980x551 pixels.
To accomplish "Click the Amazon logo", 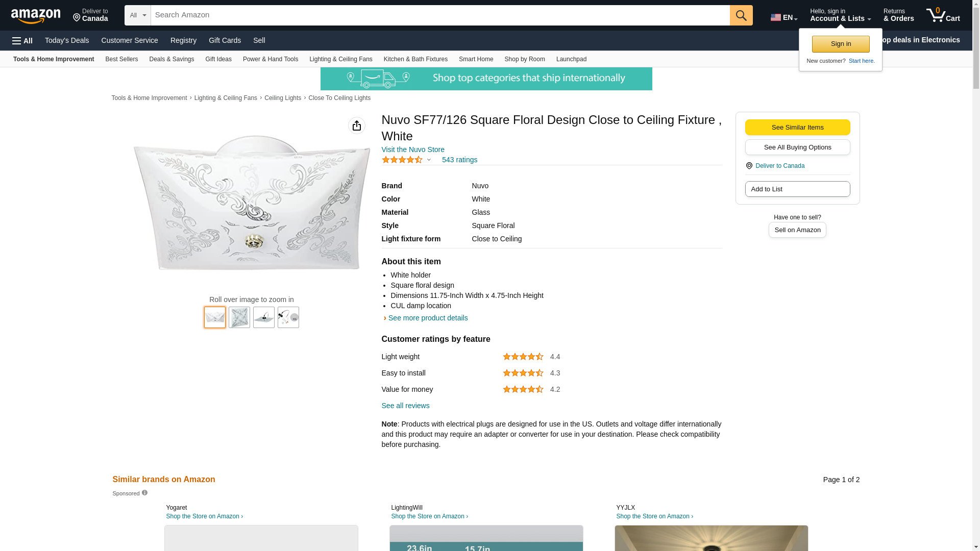I will [x=36, y=16].
